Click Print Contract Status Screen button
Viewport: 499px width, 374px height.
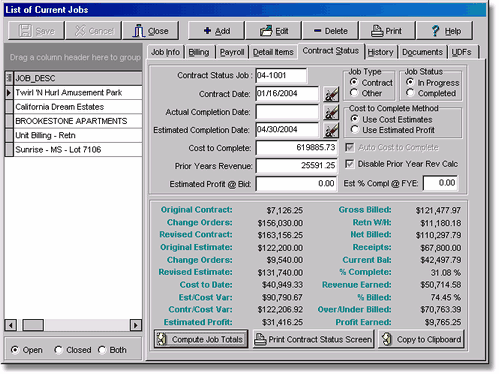coord(313,339)
